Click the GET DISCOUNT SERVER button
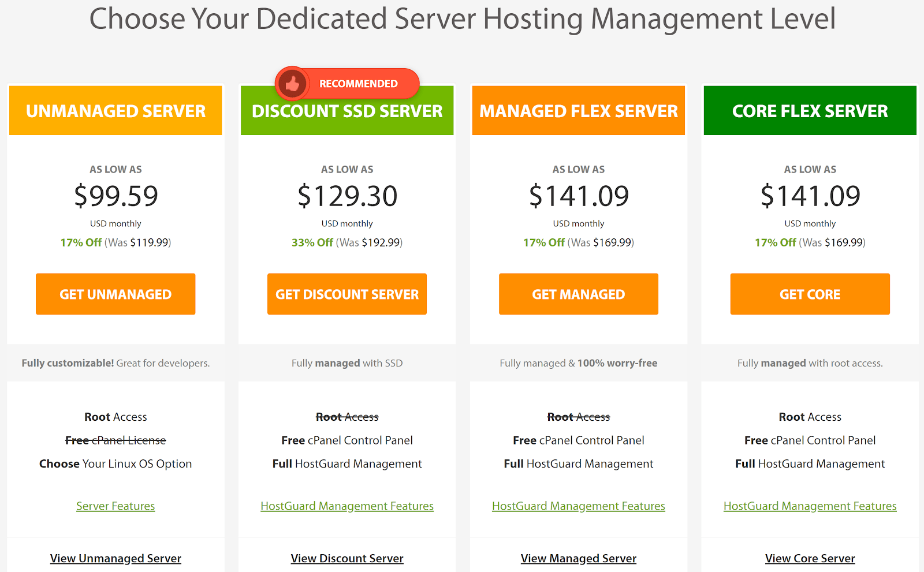Image resolution: width=924 pixels, height=572 pixels. click(x=346, y=294)
